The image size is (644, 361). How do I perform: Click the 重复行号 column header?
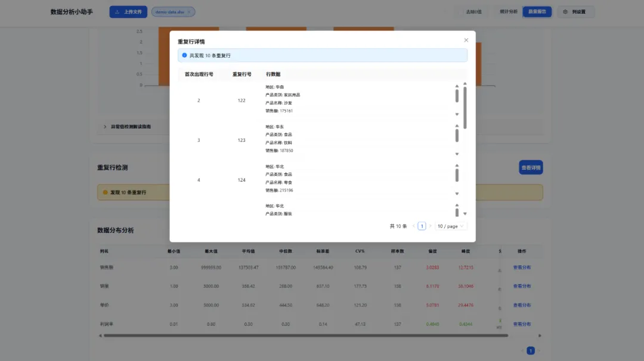coord(242,74)
